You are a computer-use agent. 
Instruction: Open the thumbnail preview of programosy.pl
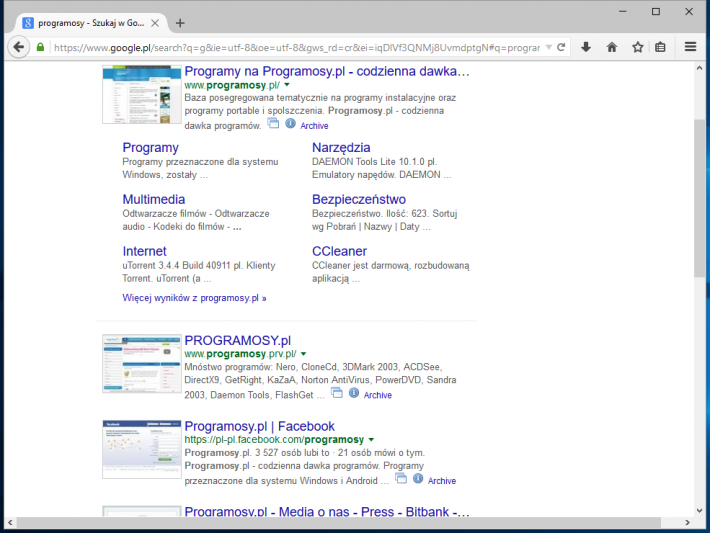[142, 94]
